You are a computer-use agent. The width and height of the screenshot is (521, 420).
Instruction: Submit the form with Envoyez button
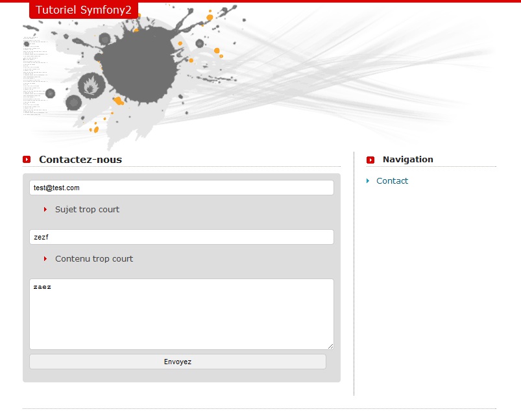tap(178, 362)
